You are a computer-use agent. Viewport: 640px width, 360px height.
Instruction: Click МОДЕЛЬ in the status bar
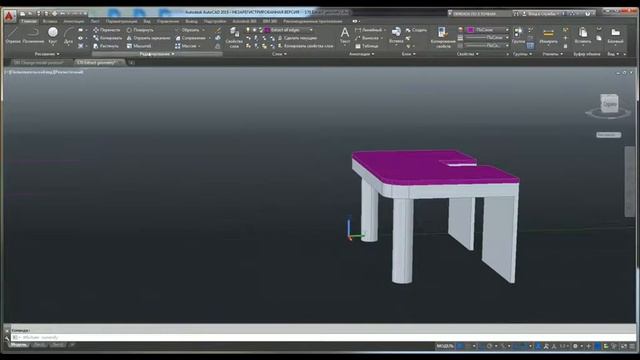click(445, 346)
